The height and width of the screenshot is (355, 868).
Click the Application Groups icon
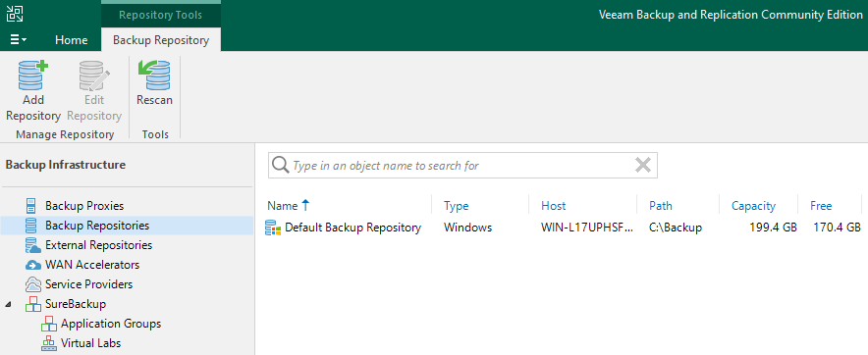tap(49, 324)
